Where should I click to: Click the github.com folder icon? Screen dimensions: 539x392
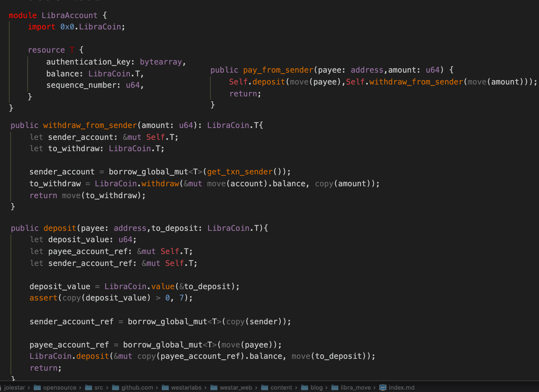116,388
